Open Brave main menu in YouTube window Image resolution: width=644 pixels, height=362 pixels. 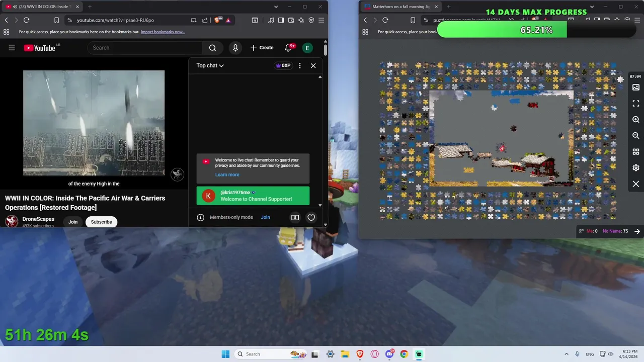(x=321, y=20)
